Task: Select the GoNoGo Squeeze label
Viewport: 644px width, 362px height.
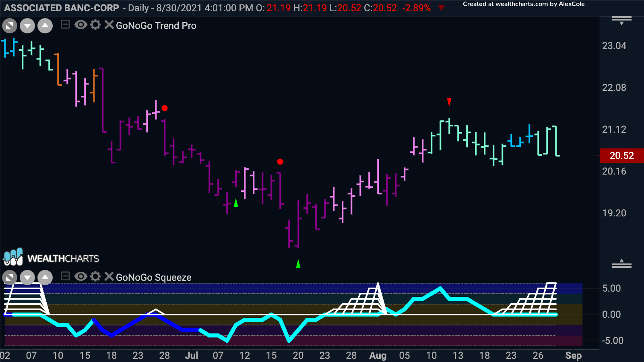Action: 154,278
